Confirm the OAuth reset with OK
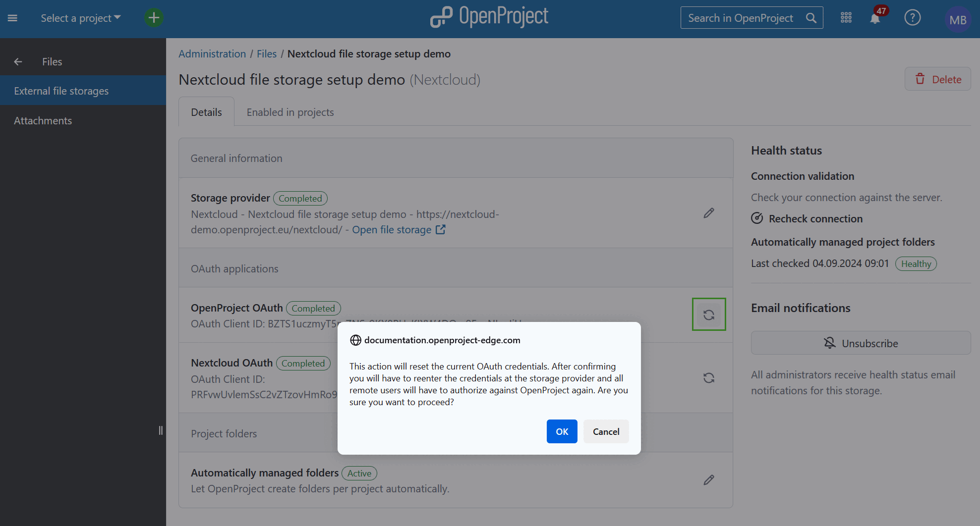This screenshot has height=526, width=980. point(562,431)
